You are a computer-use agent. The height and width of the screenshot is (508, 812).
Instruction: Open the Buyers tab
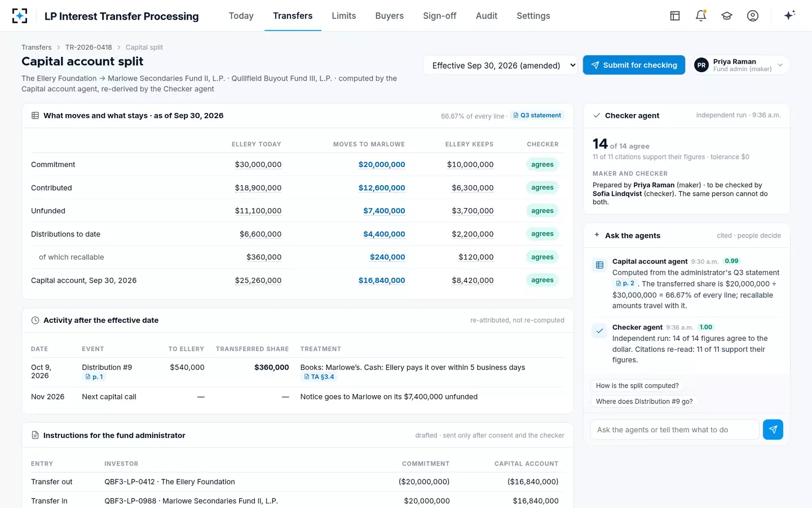click(390, 16)
